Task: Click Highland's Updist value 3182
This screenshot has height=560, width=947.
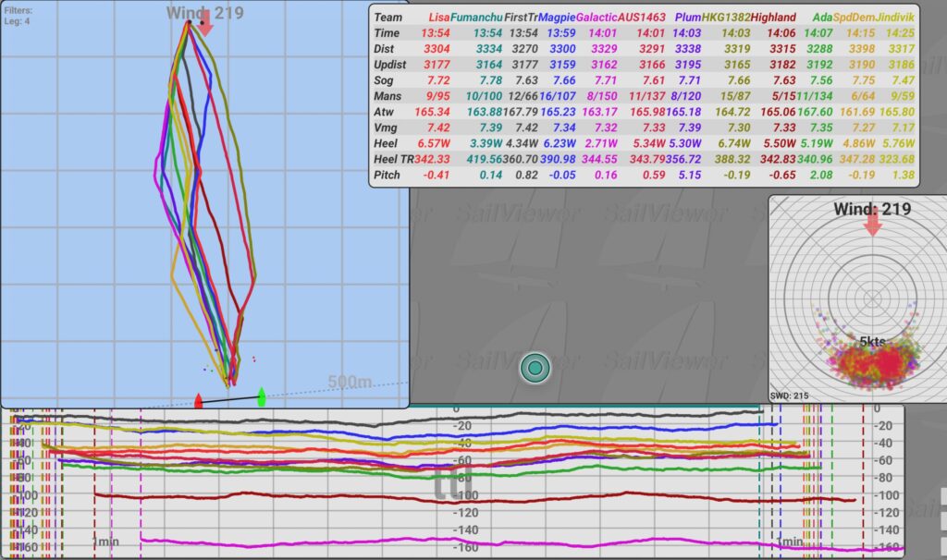Action: [782, 65]
